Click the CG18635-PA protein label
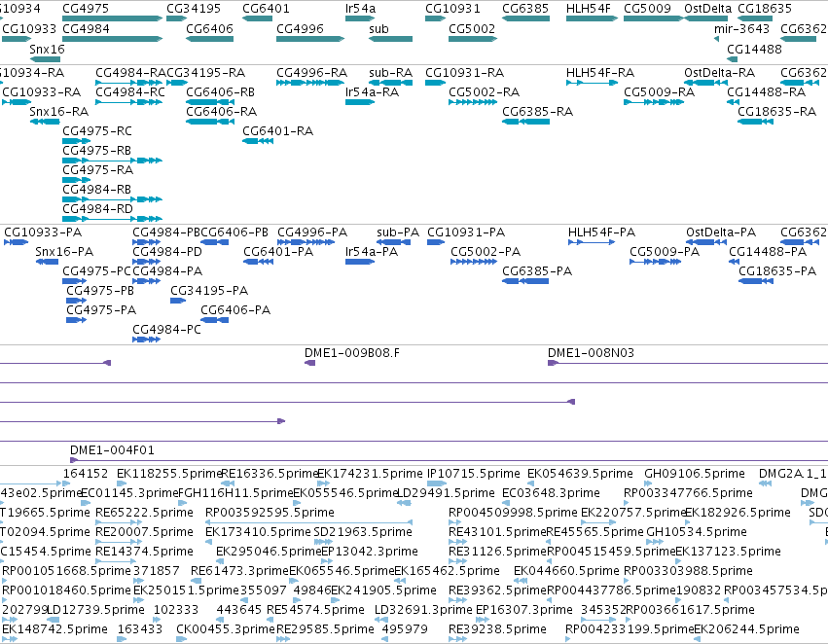Screen dimensions: 828x644 click(777, 270)
